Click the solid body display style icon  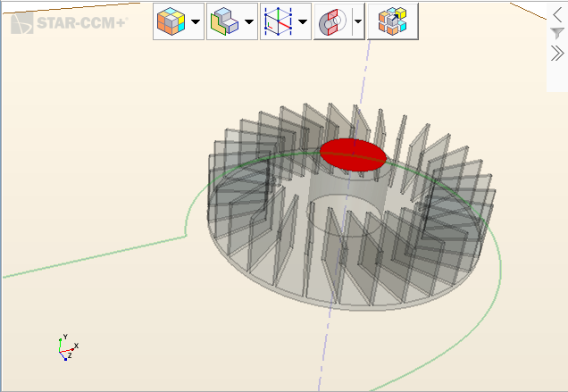tap(221, 21)
